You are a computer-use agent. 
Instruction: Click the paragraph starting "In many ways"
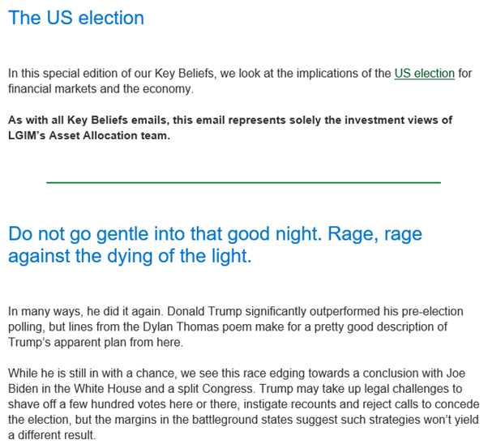[235, 326]
